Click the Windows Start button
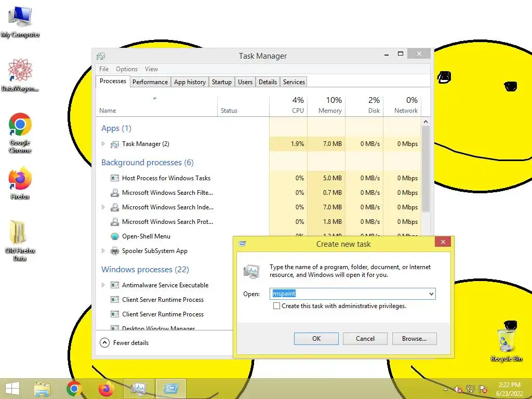Image resolution: width=532 pixels, height=399 pixels. pyautogui.click(x=12, y=389)
